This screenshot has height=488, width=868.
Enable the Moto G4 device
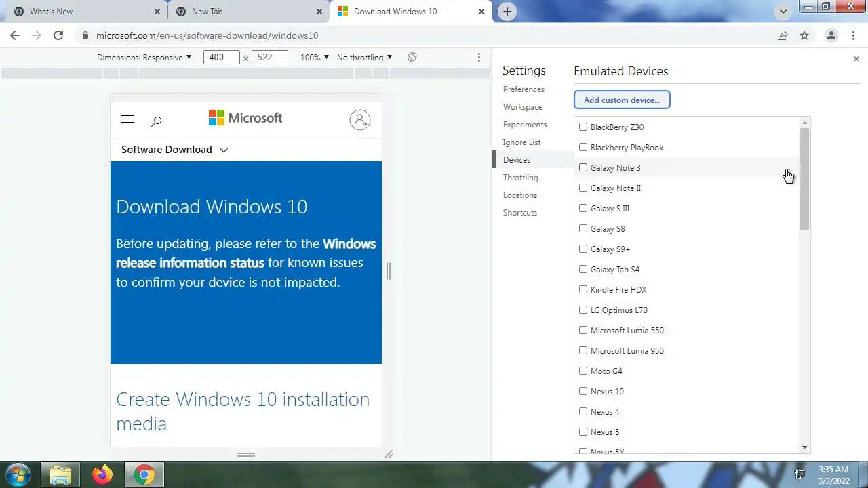[x=583, y=371]
